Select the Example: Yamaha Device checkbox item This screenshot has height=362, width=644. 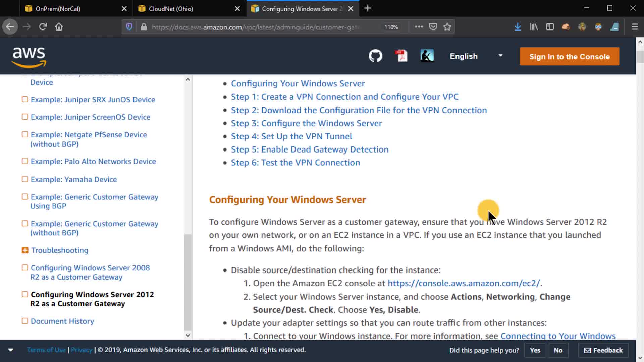[25, 179]
